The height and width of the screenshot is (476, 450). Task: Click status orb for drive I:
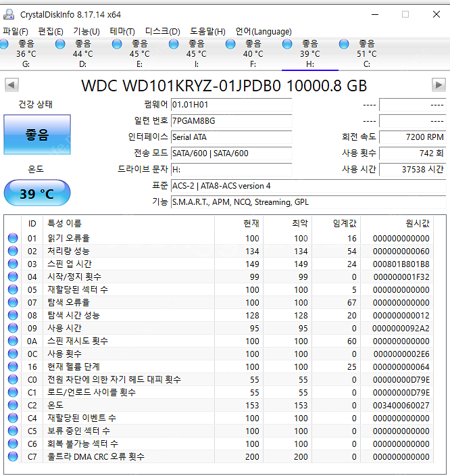point(174,45)
